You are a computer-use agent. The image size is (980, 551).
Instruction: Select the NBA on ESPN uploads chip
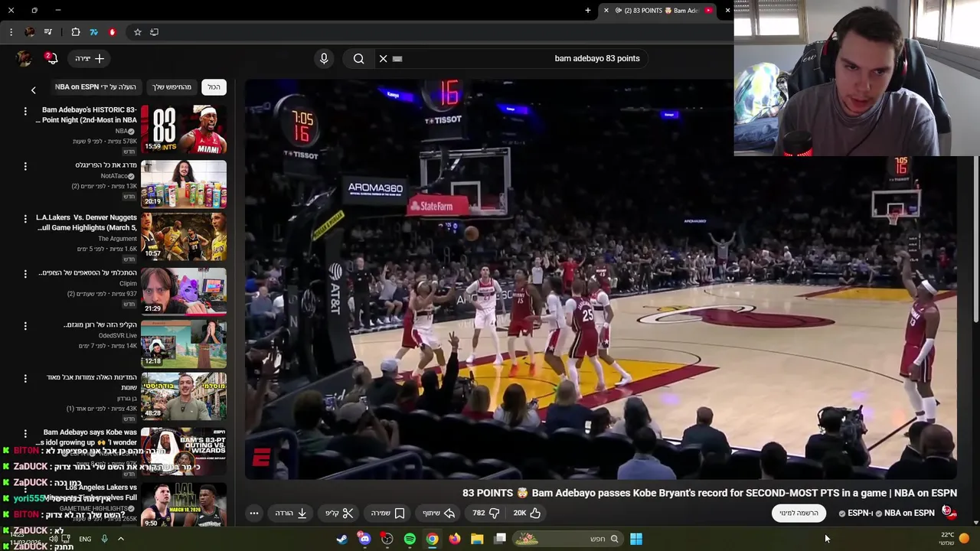click(x=96, y=87)
